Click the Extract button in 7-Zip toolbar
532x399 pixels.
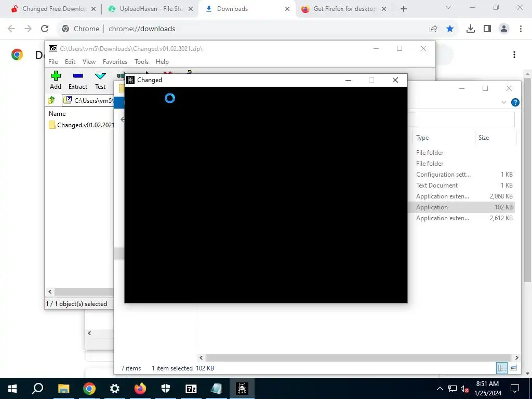[78, 81]
